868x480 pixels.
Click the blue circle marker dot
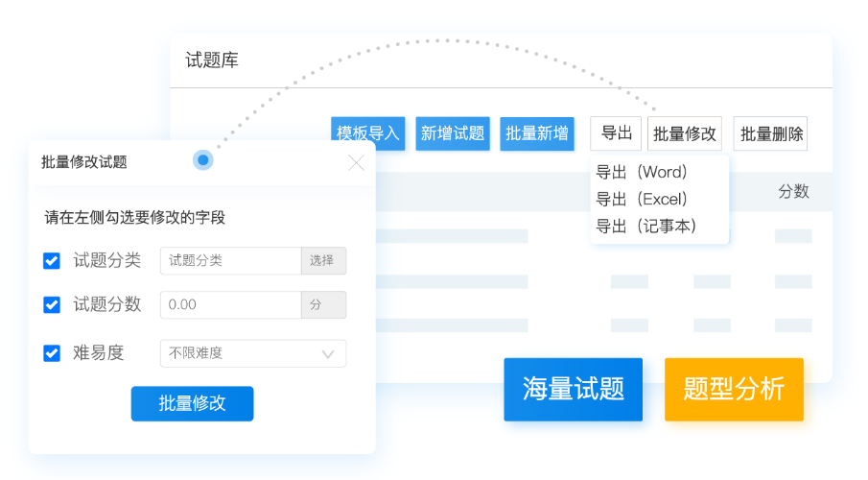[202, 160]
